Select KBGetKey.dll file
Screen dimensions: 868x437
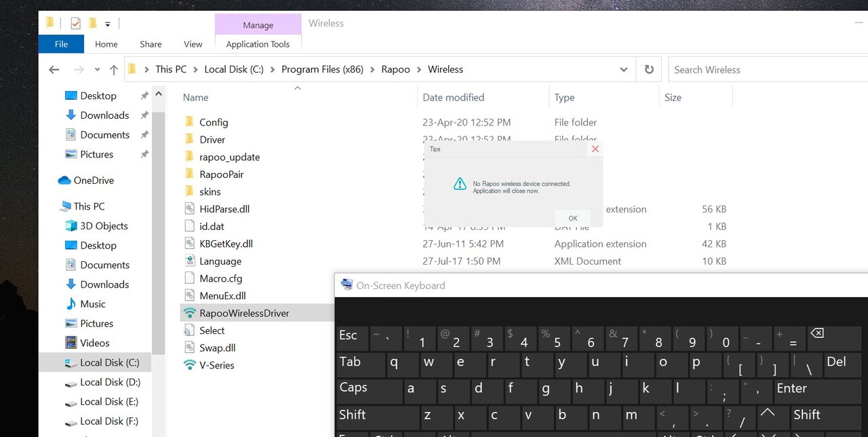pos(226,244)
